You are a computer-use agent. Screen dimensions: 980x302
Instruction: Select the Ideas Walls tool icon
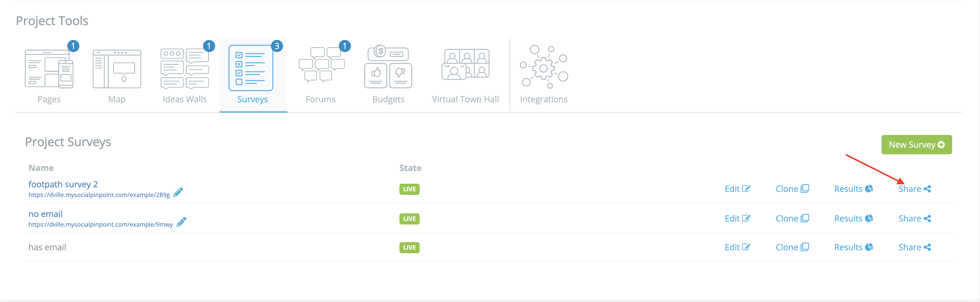click(x=185, y=69)
